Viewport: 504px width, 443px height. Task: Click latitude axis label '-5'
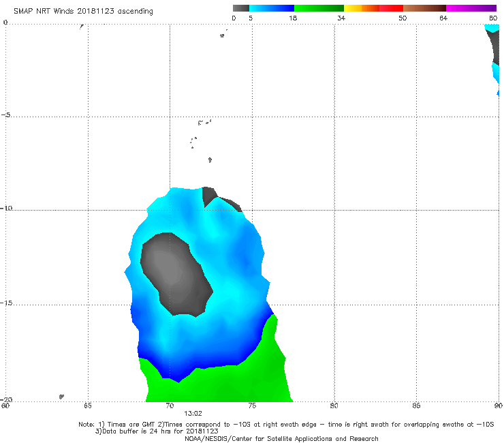point(6,115)
